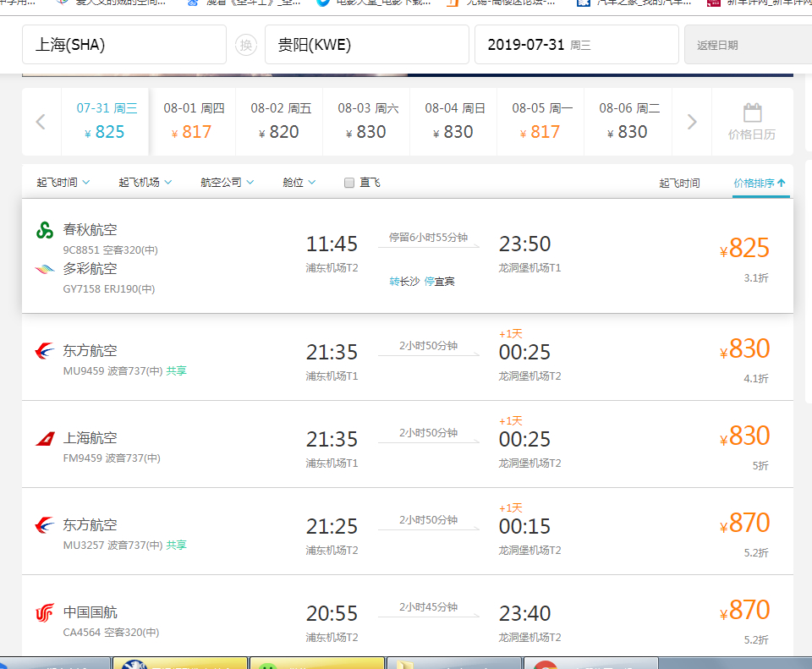Click the 共享 tag on flight MU9459

point(176,370)
